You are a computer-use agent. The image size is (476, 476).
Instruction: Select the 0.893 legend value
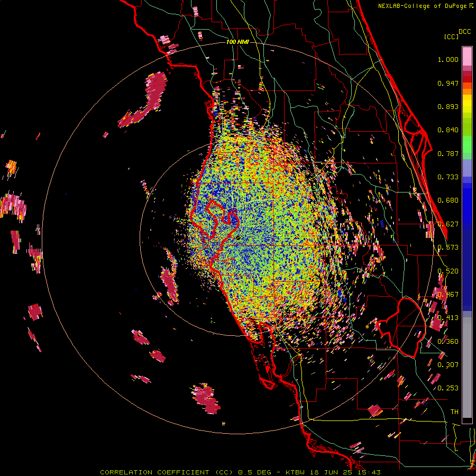[448, 106]
